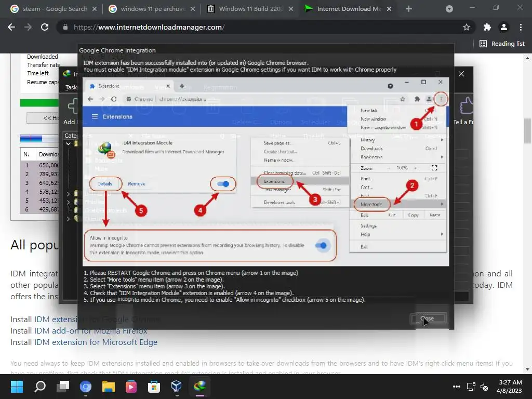Image resolution: width=532 pixels, height=399 pixels.
Task: Close the Google Chrome Integration dialog via Close button
Action: coord(428,318)
